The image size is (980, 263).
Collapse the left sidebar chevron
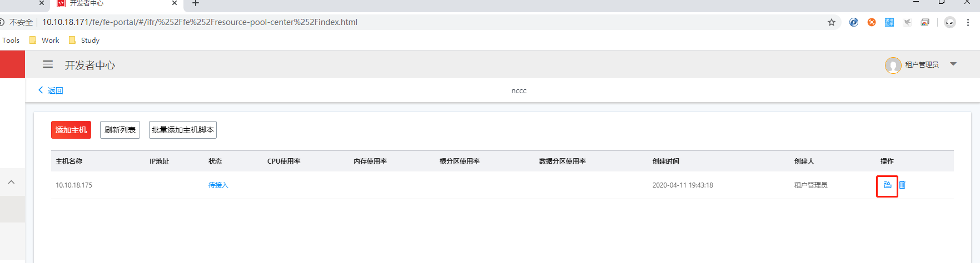[x=11, y=182]
